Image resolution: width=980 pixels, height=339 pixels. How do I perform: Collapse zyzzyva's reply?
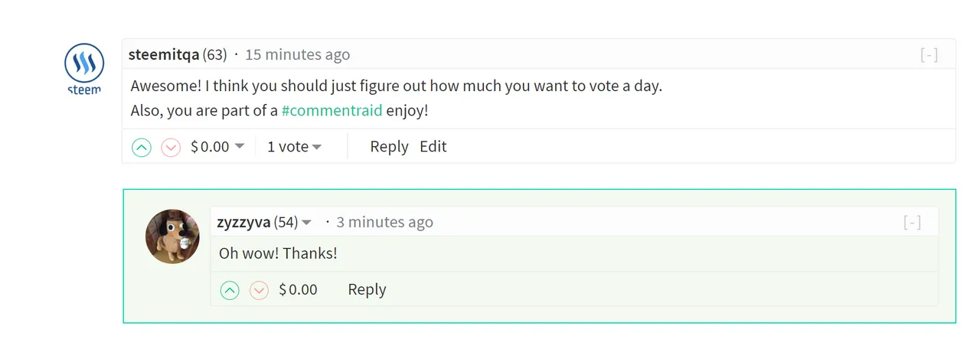tap(912, 223)
